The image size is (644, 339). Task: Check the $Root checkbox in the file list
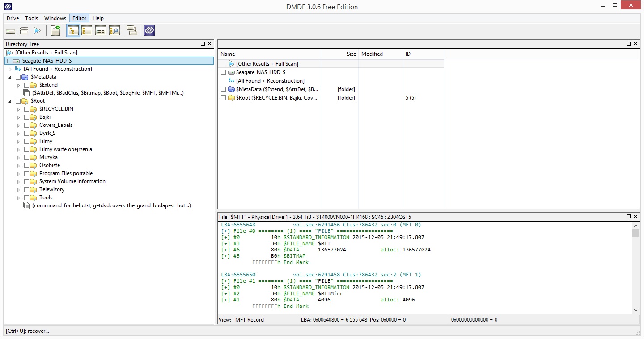(x=224, y=98)
